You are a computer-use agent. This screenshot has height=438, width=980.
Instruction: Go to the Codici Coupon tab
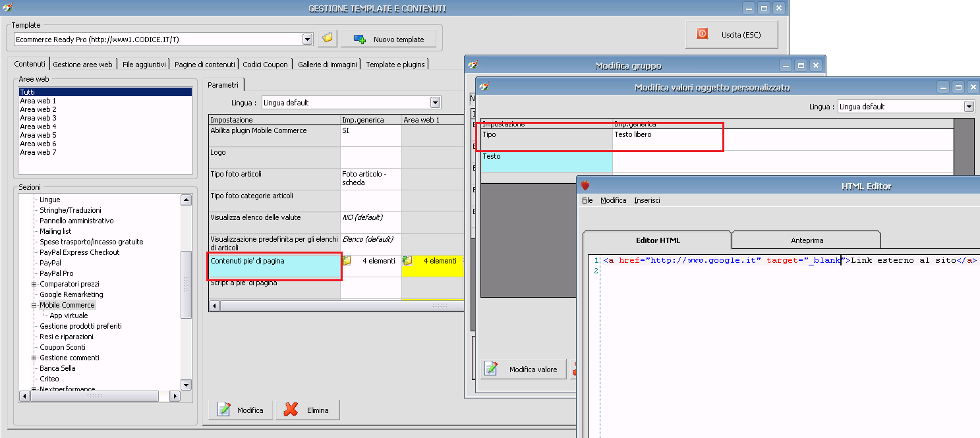tap(266, 65)
